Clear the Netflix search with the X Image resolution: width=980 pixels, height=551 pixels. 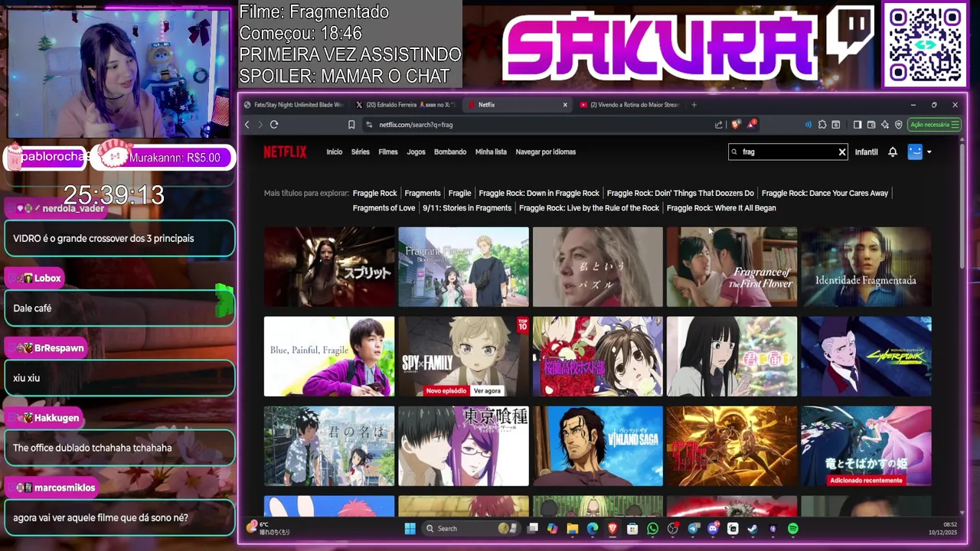coord(842,152)
